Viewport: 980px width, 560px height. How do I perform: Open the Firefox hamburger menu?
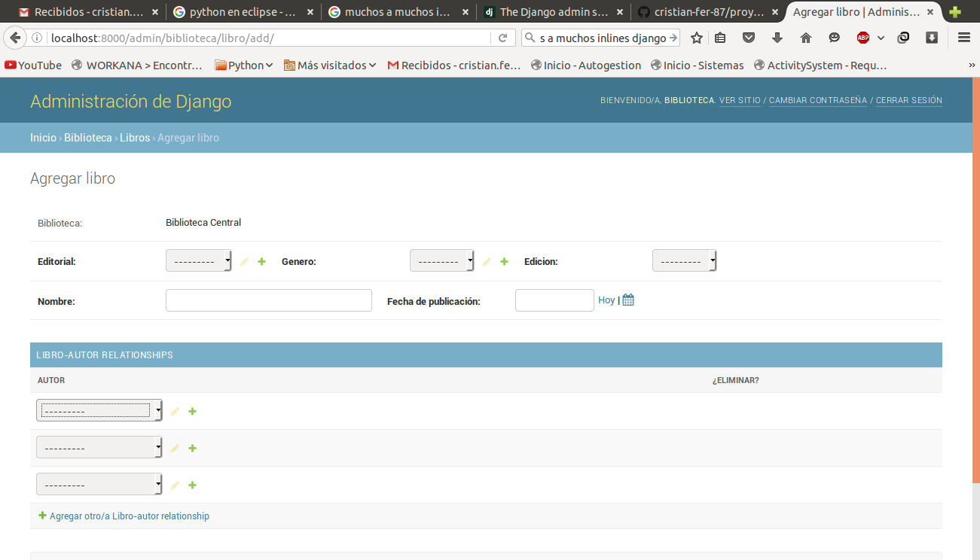[x=963, y=38]
